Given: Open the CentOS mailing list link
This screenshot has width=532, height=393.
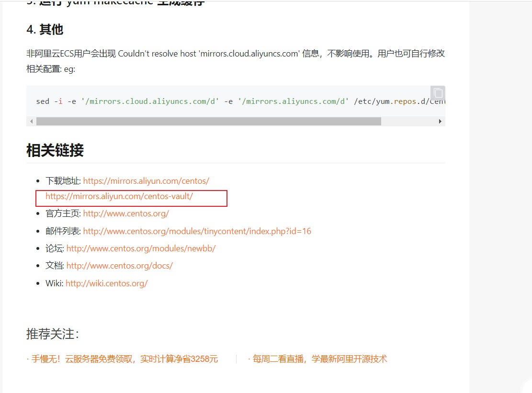Looking at the screenshot, I should tap(197, 231).
